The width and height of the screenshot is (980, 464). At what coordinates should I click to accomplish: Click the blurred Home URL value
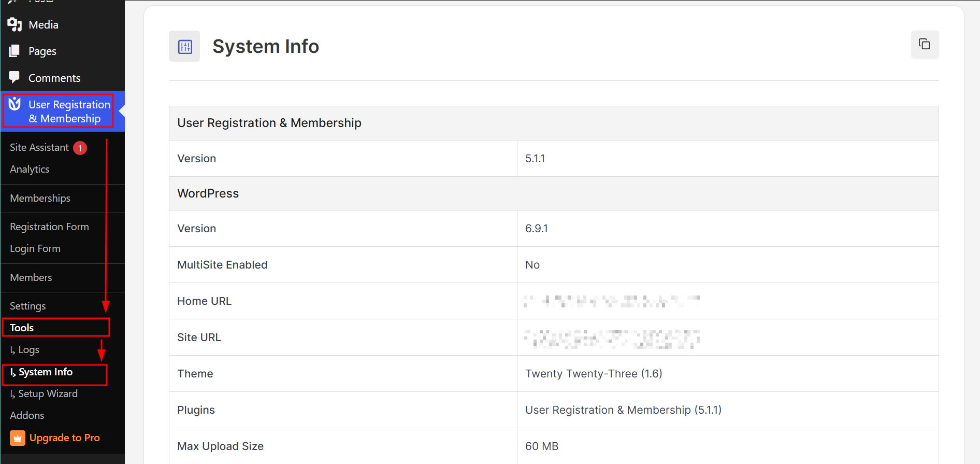point(612,301)
